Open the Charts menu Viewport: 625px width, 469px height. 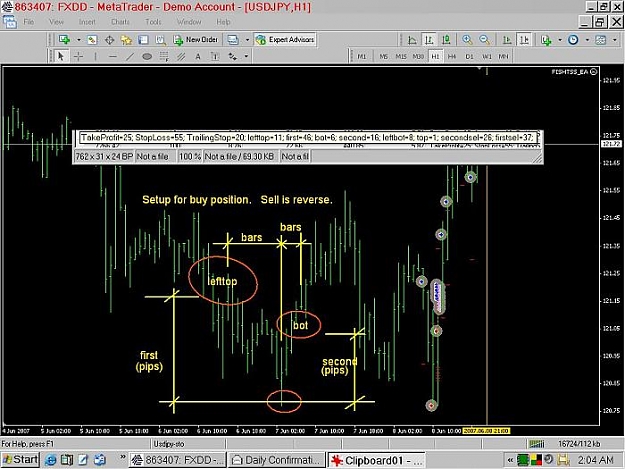pos(120,22)
